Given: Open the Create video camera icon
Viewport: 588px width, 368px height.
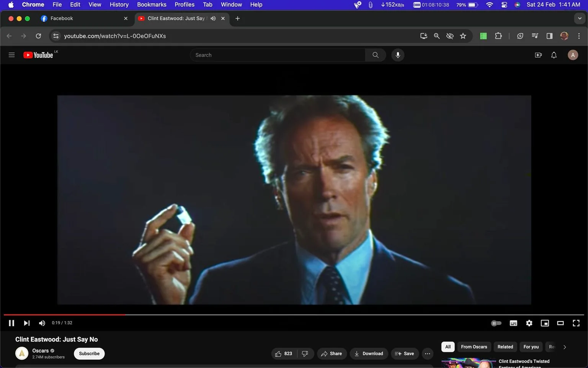Looking at the screenshot, I should 538,55.
